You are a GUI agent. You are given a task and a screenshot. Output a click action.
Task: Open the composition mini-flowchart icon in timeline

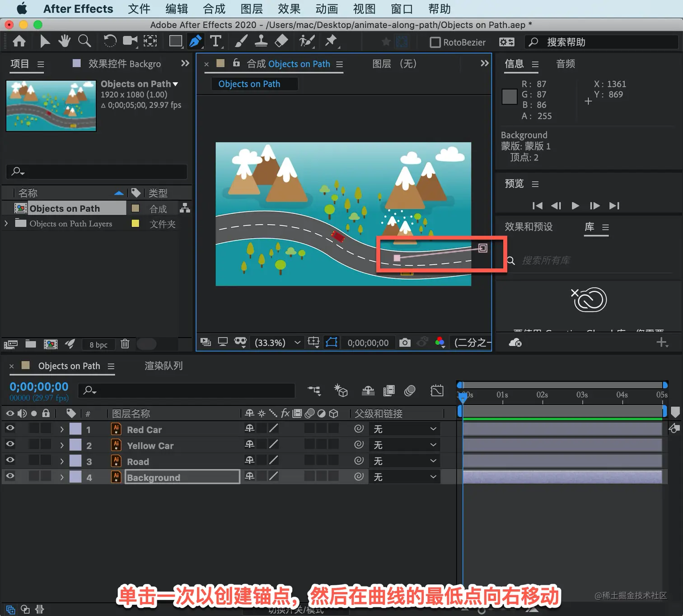[x=314, y=390]
